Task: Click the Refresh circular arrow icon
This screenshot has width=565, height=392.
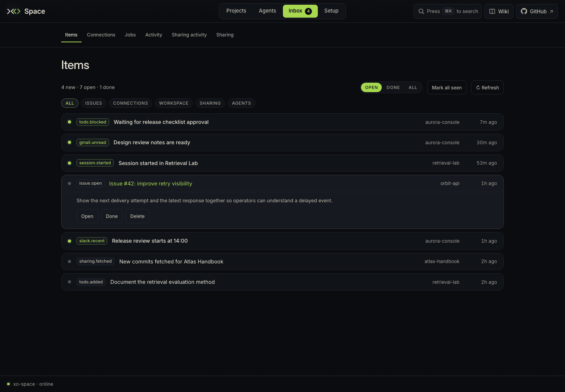Action: (x=478, y=87)
